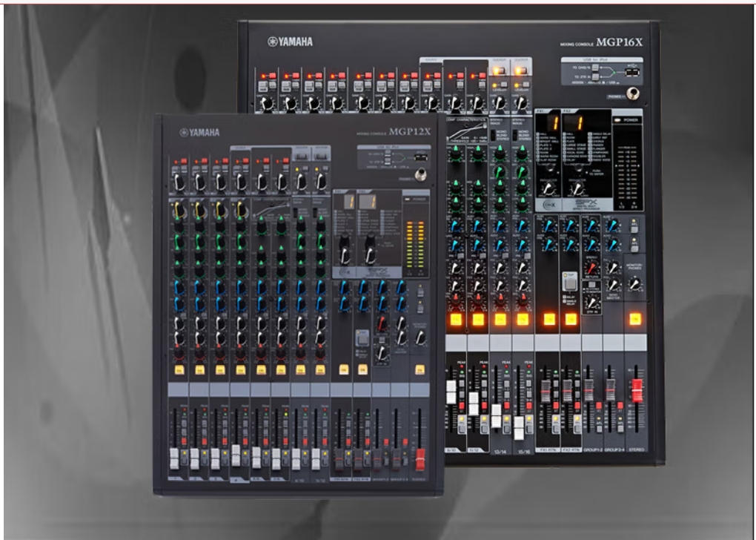Flip the STEREO IMAGE switch on MGP16X channel 13/14
Viewport: 756px width, 540px height.
click(x=493, y=135)
